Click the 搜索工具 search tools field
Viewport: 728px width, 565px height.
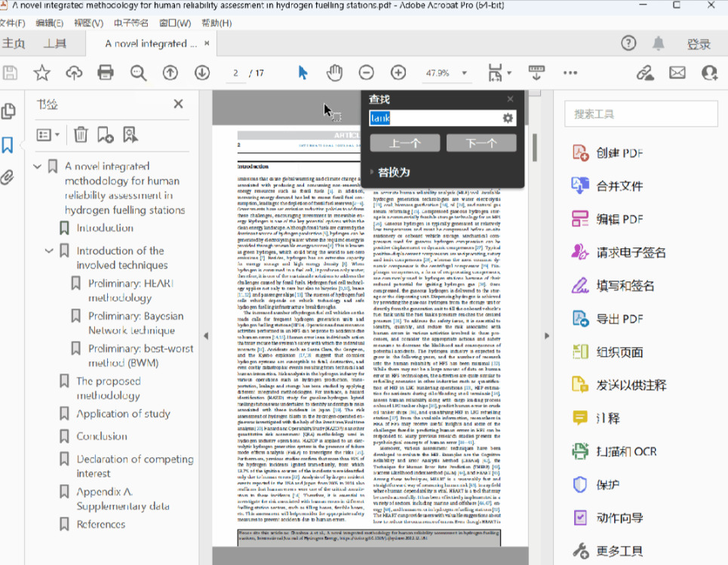640,114
